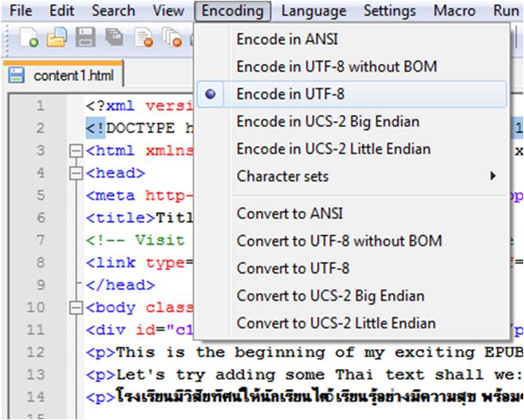Collapse the head fold marker on line 4

(x=76, y=173)
